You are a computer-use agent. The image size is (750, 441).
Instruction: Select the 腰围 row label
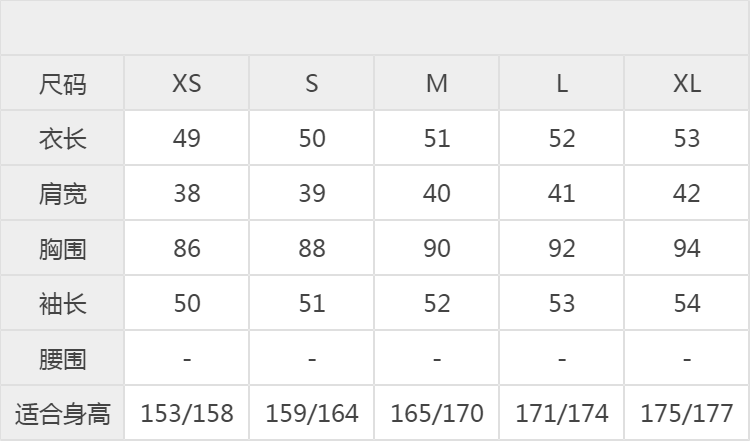(62, 359)
